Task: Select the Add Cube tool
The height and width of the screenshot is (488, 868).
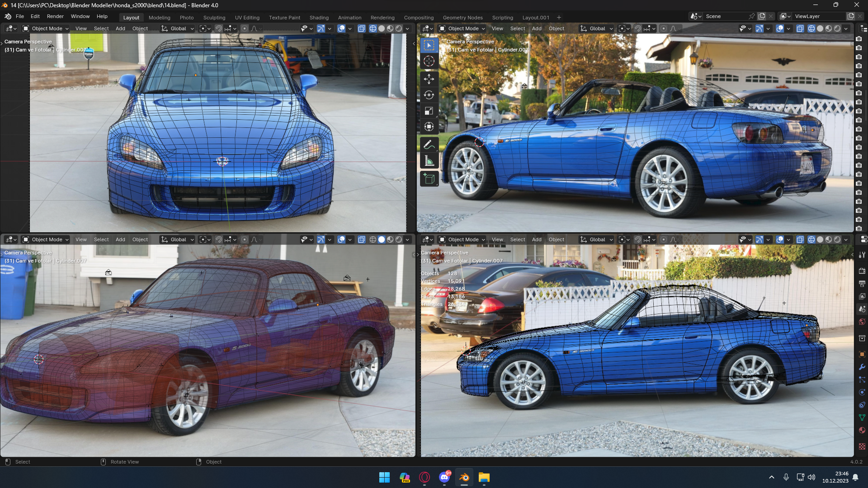Action: [x=429, y=179]
